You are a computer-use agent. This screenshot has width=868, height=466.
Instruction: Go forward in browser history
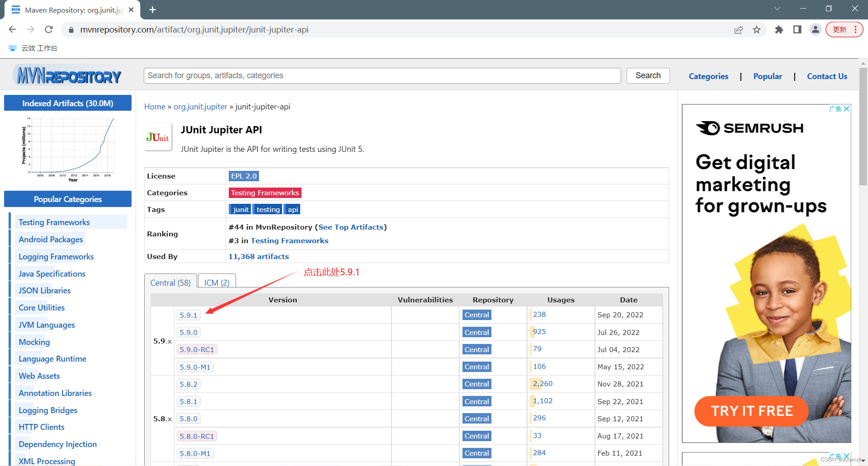(x=30, y=29)
